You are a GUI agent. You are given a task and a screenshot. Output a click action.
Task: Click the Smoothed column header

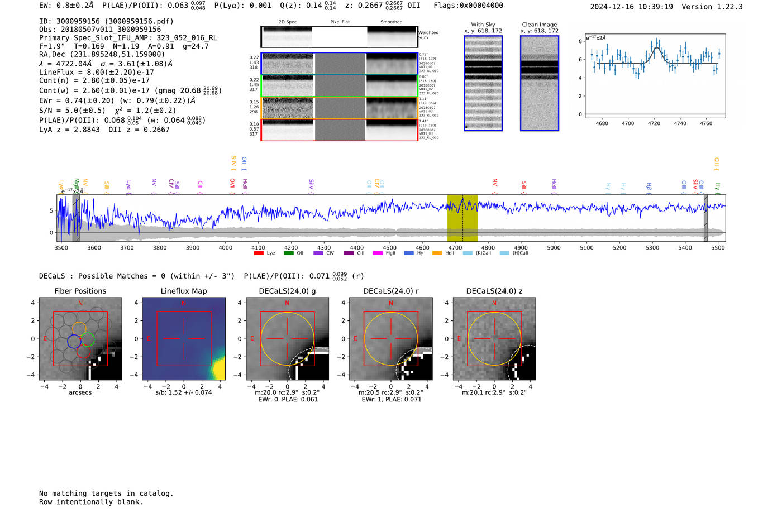392,22
